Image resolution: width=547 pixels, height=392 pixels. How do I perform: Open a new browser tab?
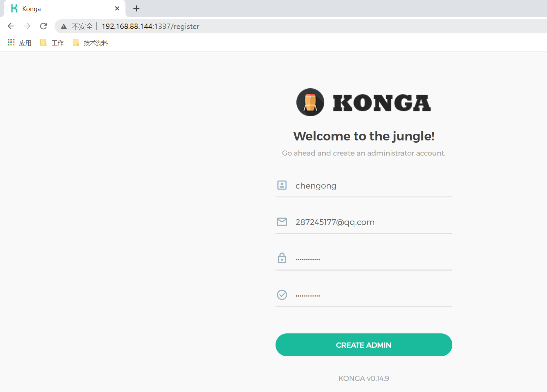136,8
